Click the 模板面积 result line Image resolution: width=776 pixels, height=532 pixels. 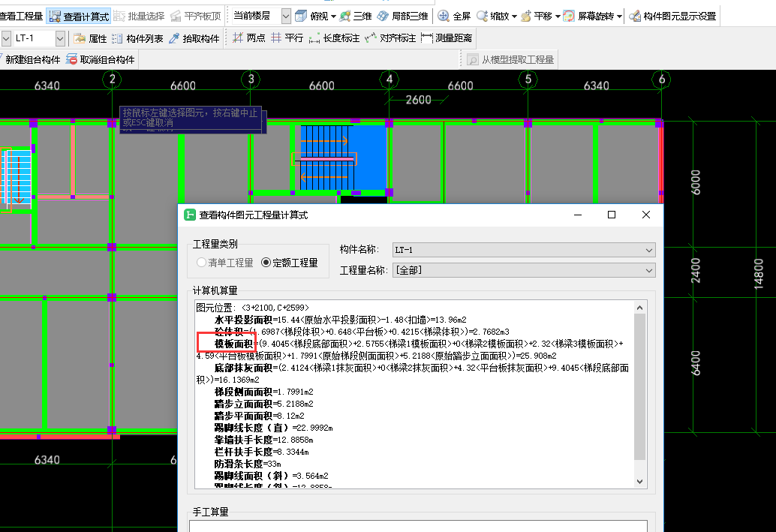(x=410, y=350)
